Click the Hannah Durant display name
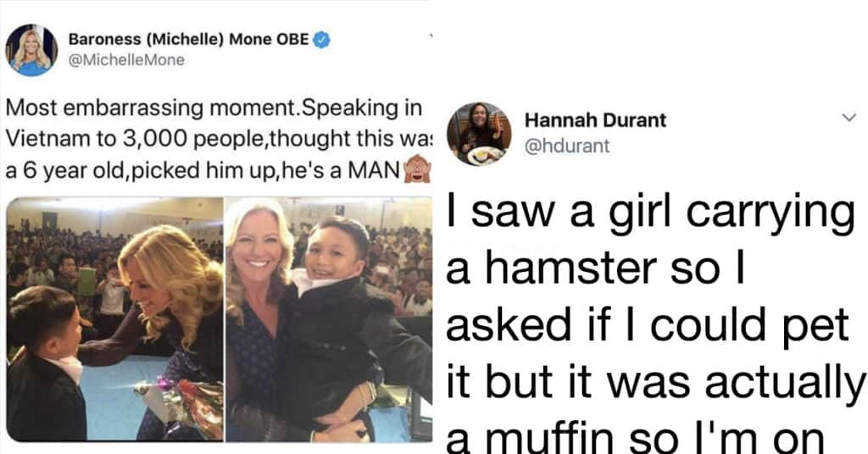The width and height of the screenshot is (868, 454). (595, 120)
